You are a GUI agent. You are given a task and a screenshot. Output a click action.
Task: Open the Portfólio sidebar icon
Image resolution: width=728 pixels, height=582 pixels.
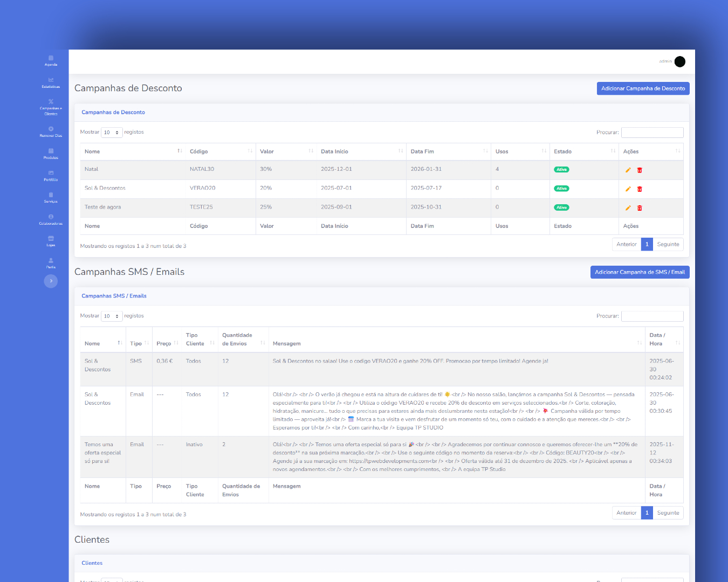[x=51, y=174]
